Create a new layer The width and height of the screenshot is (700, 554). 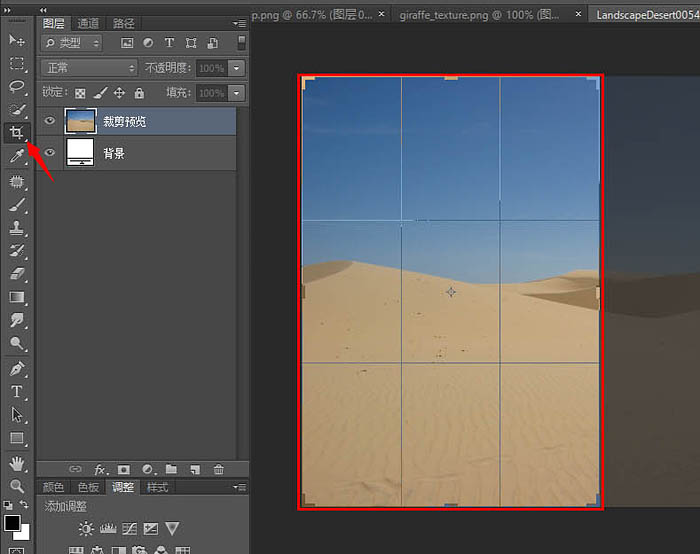(195, 470)
